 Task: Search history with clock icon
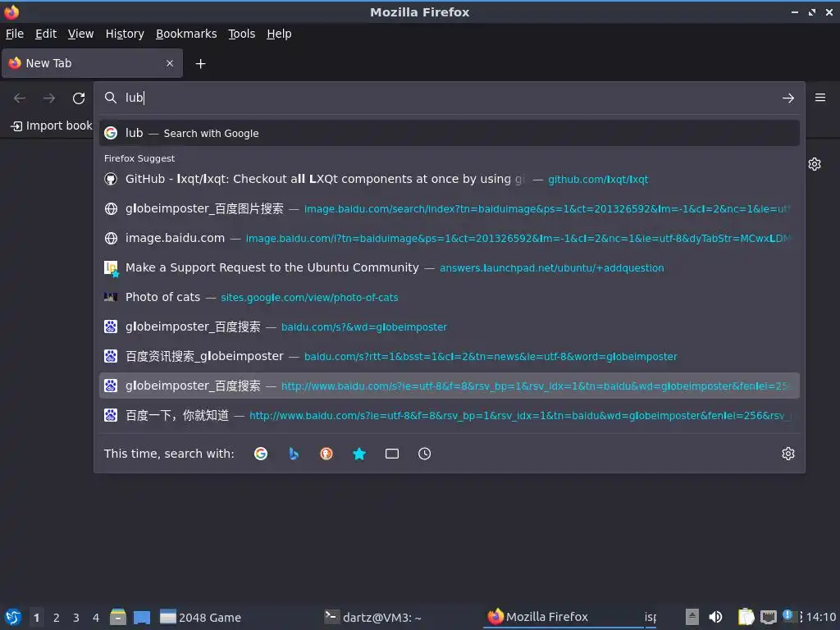pyautogui.click(x=424, y=454)
